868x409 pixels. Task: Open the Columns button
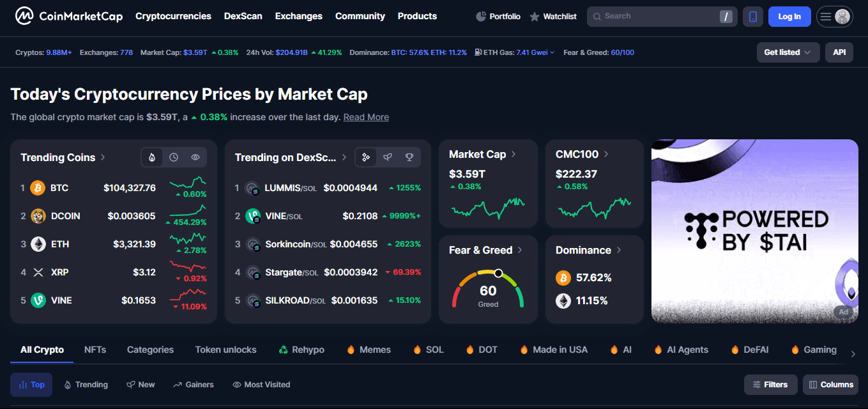click(830, 385)
